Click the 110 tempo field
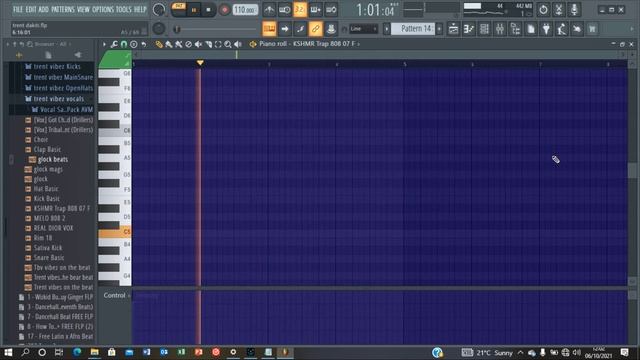 pyautogui.click(x=245, y=10)
